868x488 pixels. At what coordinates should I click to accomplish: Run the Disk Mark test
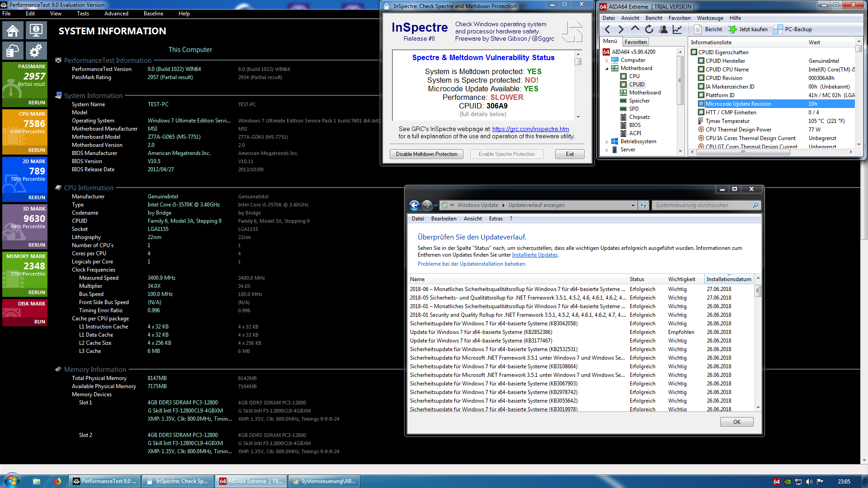click(x=40, y=322)
